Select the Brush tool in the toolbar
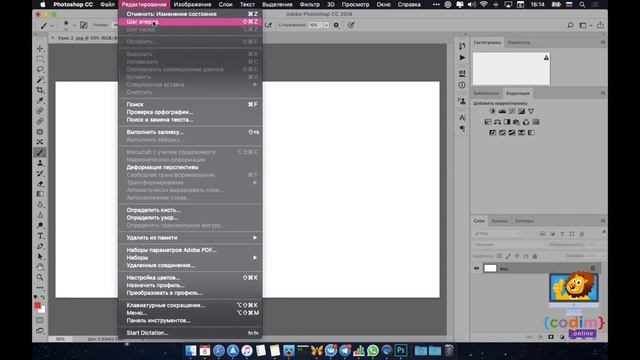Screen dimensions: 640x360 tap(40, 153)
